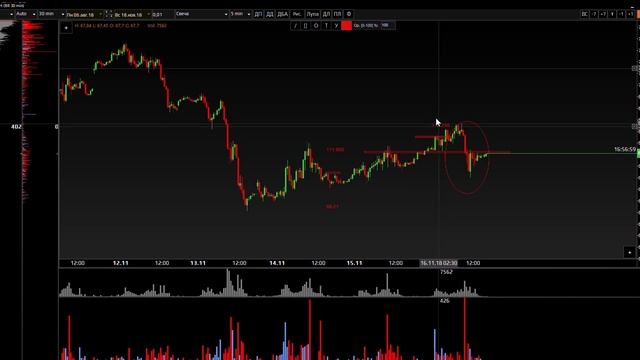Screen dimensions: 640x360
Task: Open the end date picker Вс 18
Action: pos(132,15)
